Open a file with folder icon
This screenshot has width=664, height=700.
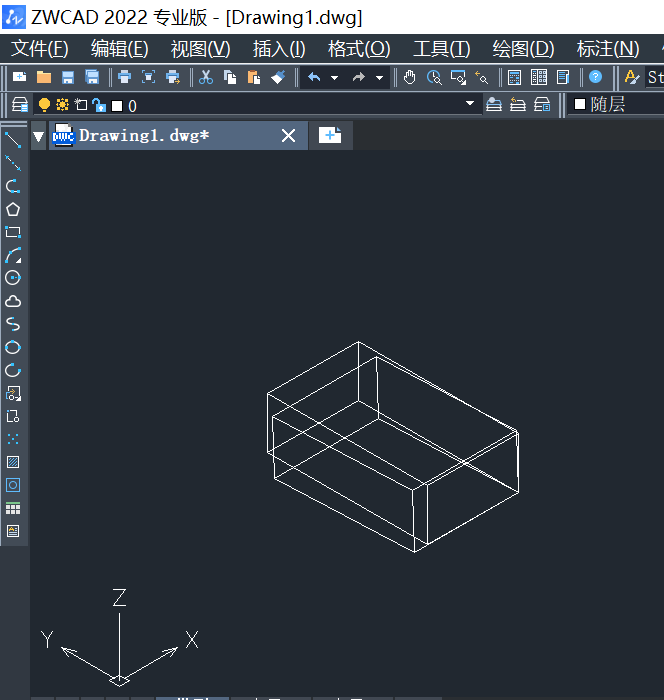(x=44, y=77)
